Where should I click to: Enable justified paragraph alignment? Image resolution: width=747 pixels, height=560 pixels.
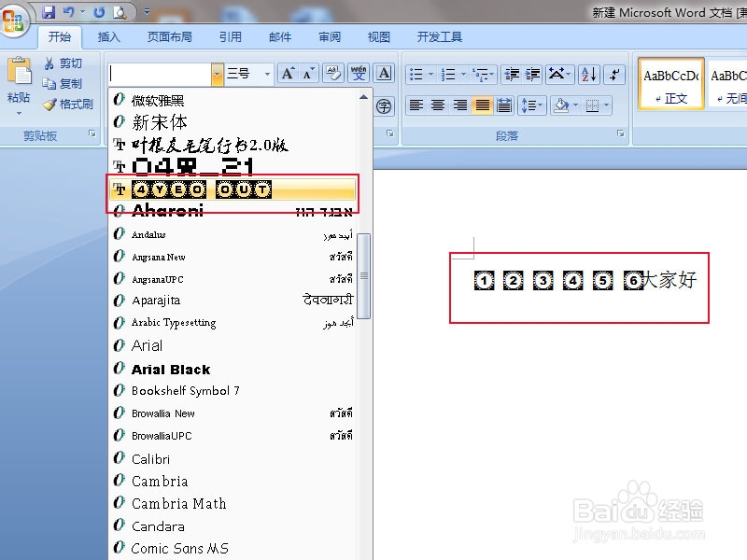[x=481, y=105]
